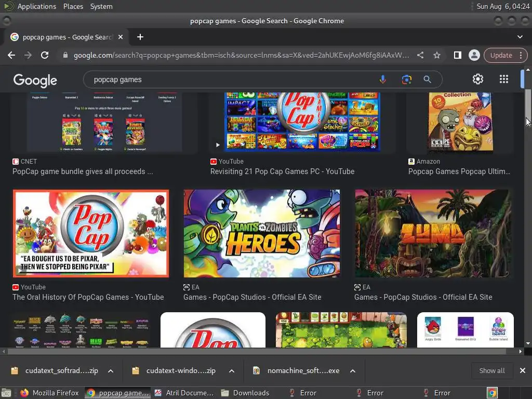Click the Chrome icon at taskbar right end

pos(492,393)
